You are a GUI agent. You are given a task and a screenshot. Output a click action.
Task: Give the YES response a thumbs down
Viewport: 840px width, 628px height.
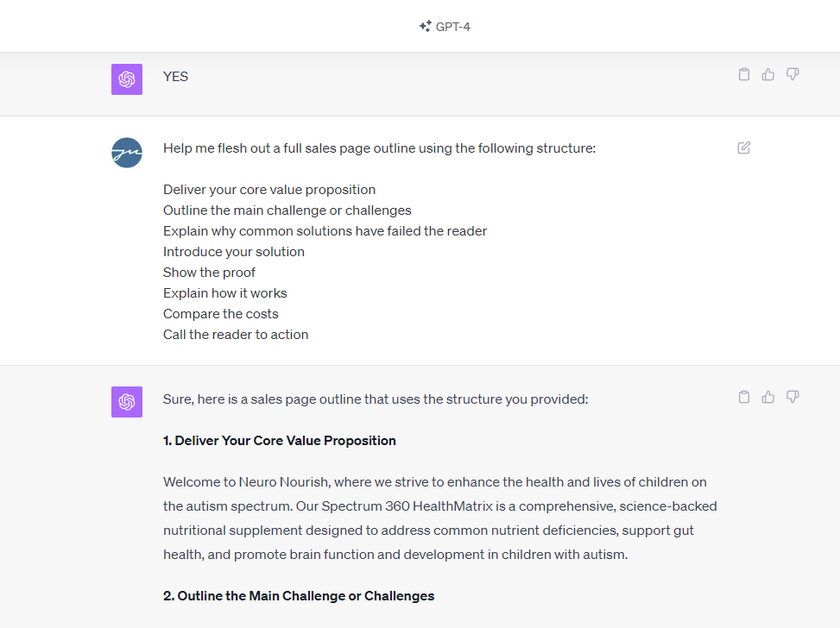[793, 74]
